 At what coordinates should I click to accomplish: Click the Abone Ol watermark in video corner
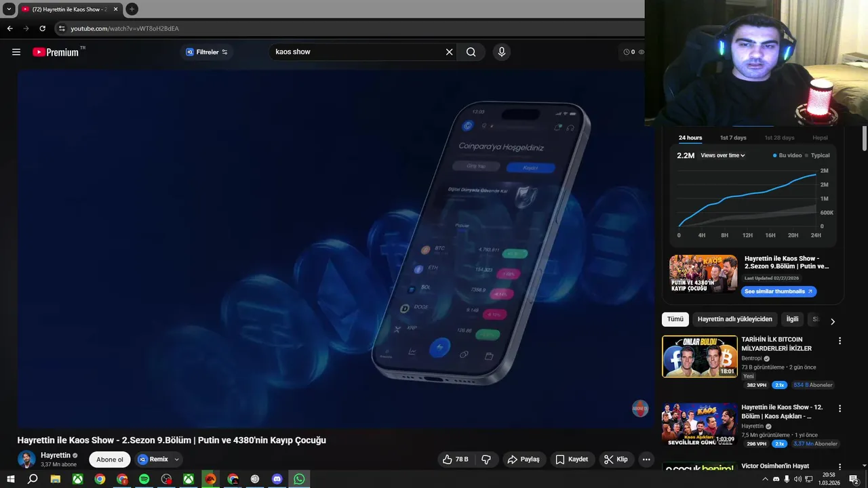point(639,409)
